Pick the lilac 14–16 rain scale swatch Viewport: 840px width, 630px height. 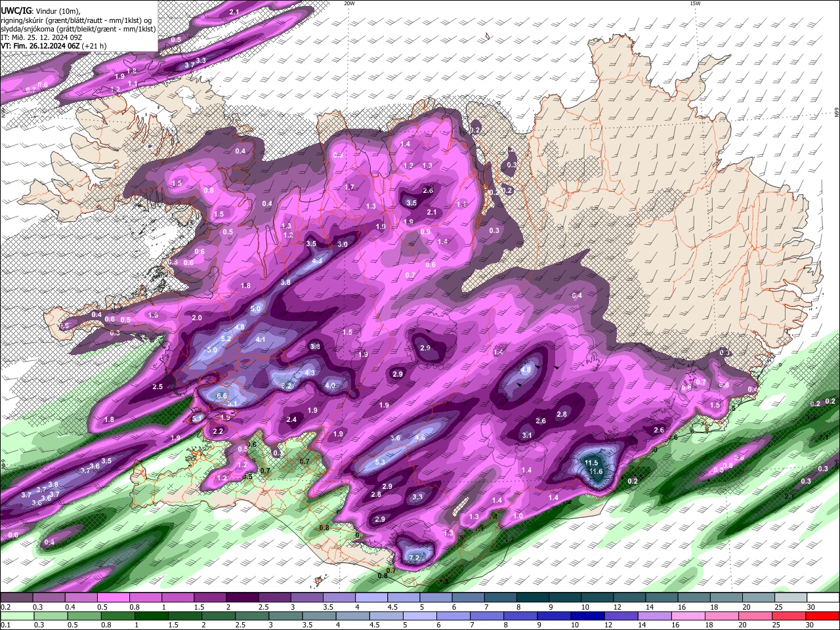click(654, 616)
